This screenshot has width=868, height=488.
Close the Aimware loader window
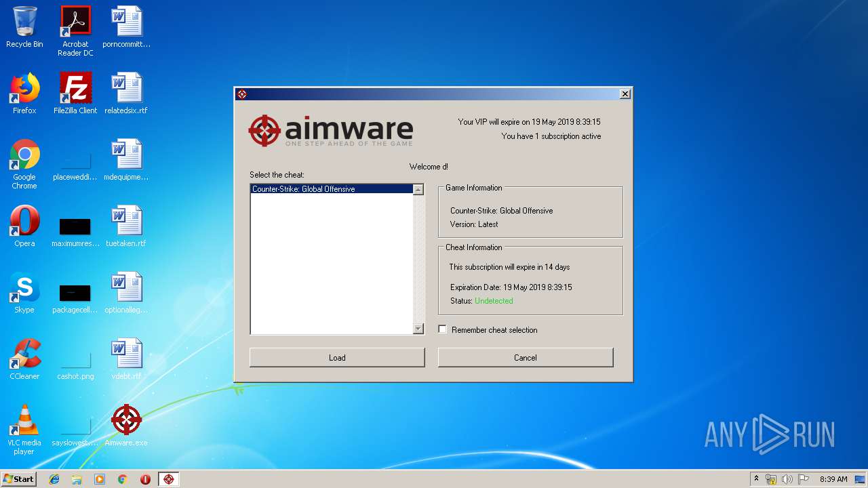(x=625, y=94)
